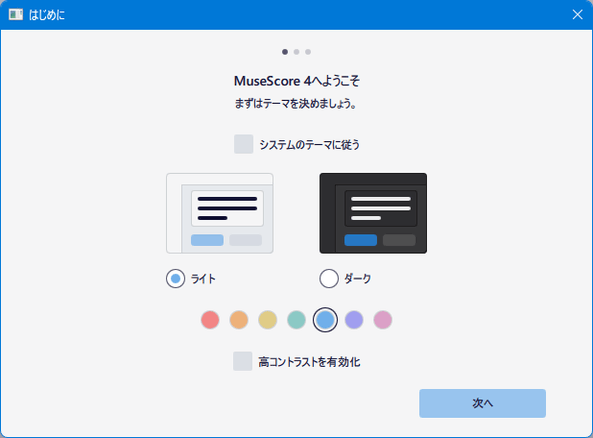Enable 高コントラストを有効化 checkbox
This screenshot has height=438, width=593.
point(243,361)
